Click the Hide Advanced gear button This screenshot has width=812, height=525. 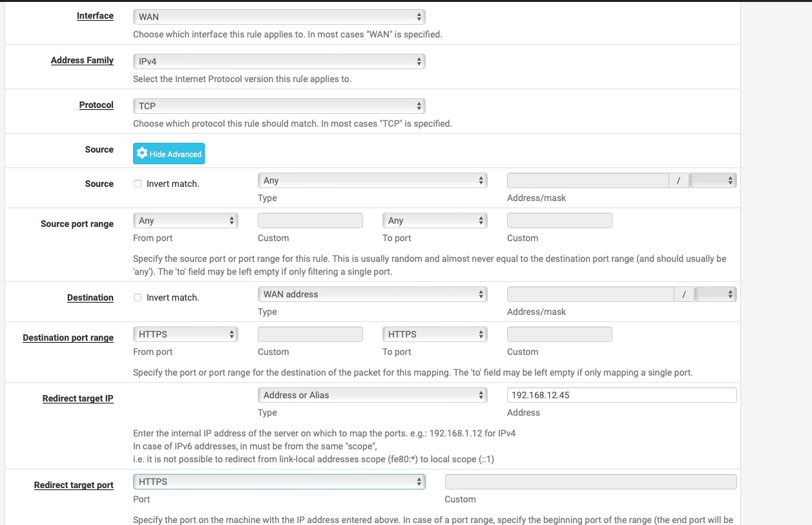coord(169,154)
